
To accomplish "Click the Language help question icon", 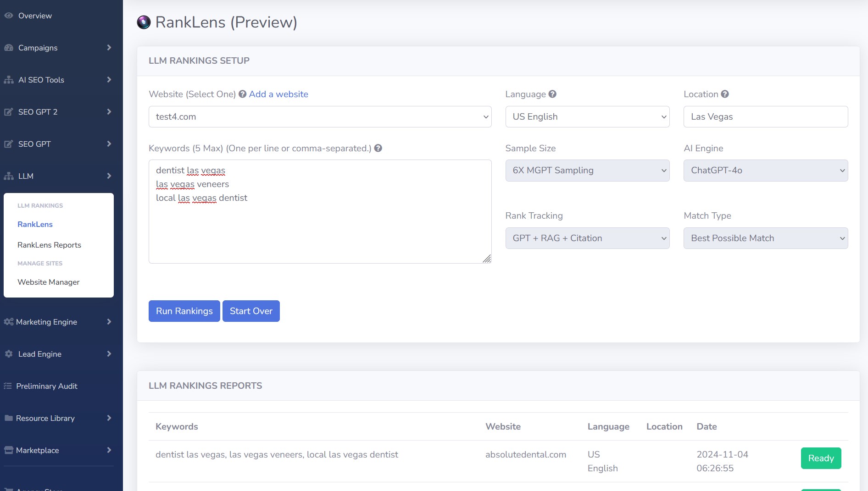I will [552, 94].
